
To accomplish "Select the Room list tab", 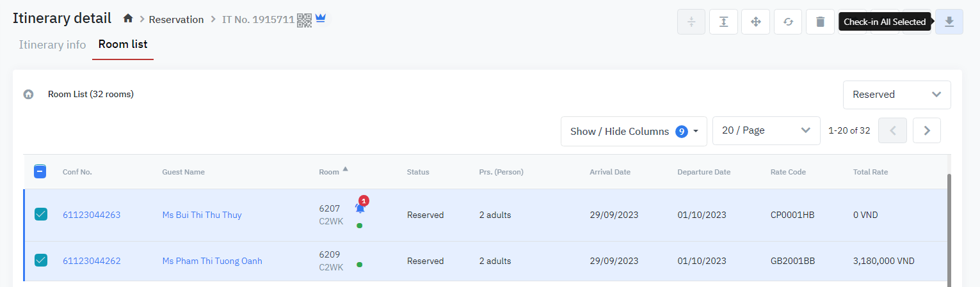I will (123, 45).
